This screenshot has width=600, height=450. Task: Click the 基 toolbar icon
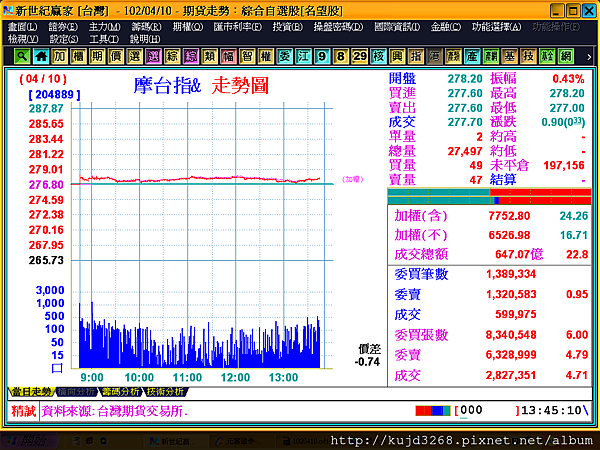click(510, 56)
